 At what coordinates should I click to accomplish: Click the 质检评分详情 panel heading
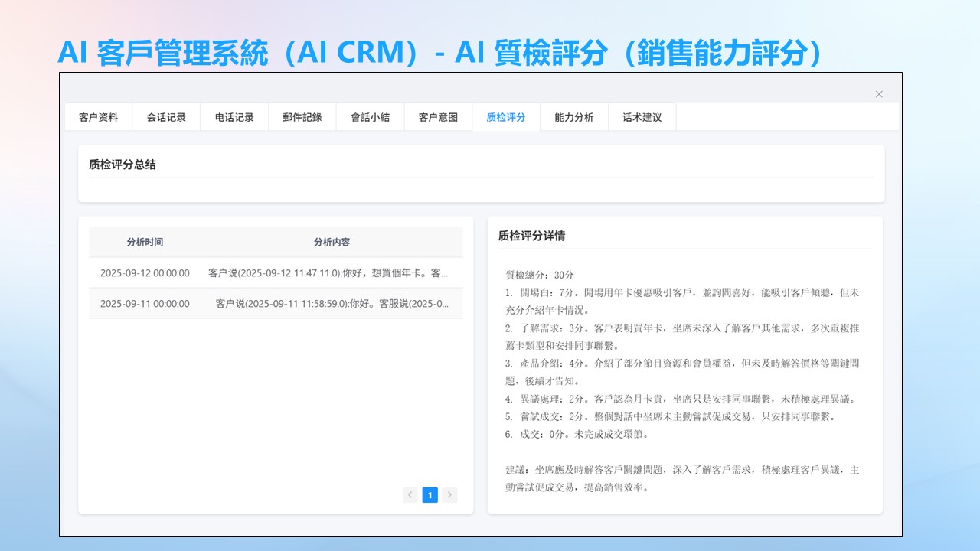531,236
